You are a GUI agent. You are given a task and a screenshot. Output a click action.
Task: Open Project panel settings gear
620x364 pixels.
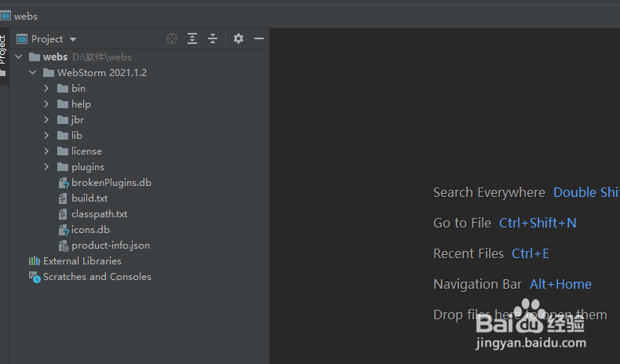(x=239, y=38)
